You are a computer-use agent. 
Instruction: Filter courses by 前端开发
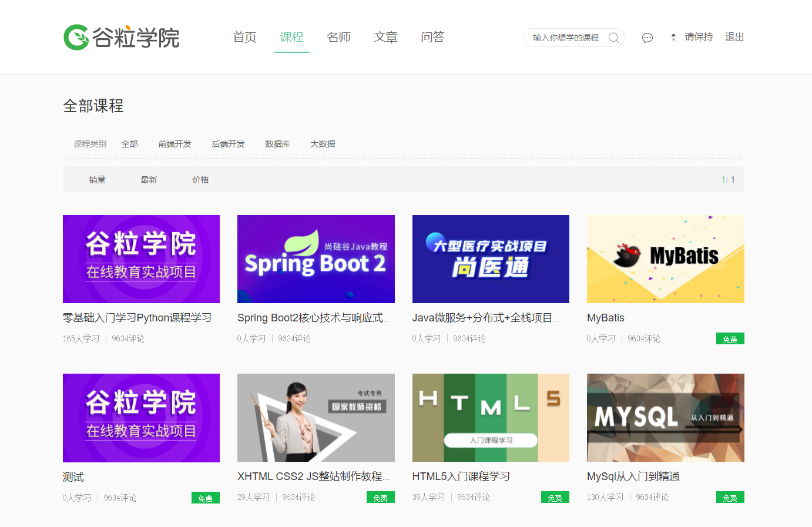coord(175,144)
